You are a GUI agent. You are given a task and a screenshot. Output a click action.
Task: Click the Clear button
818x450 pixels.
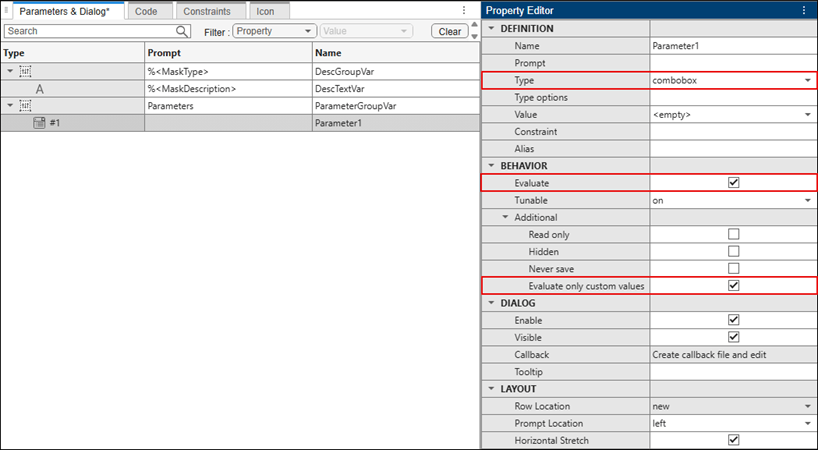pos(450,31)
